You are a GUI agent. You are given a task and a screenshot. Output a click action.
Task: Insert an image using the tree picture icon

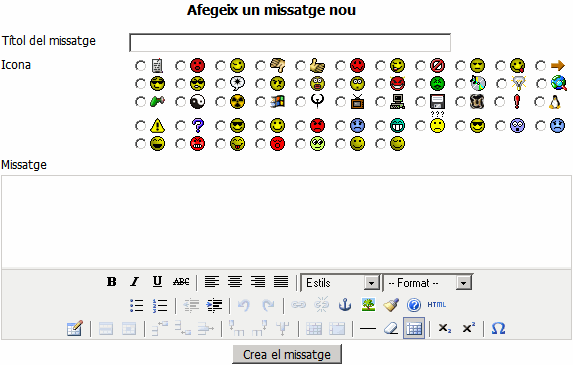point(368,305)
